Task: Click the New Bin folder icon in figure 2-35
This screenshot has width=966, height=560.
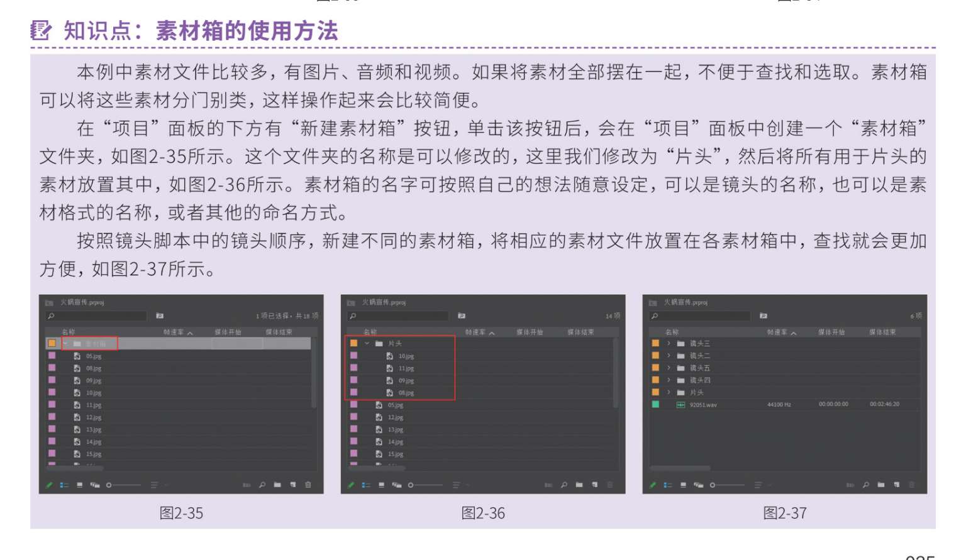Action: tap(277, 485)
